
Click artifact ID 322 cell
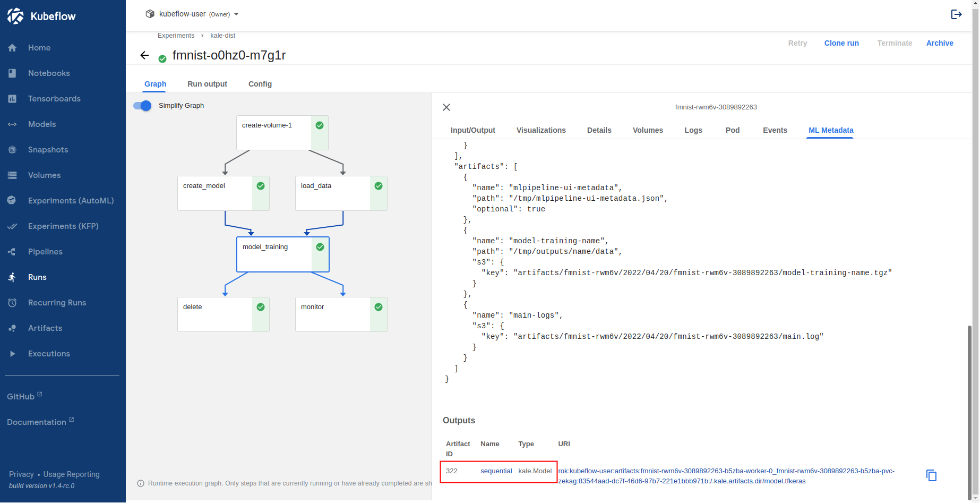coord(452,471)
